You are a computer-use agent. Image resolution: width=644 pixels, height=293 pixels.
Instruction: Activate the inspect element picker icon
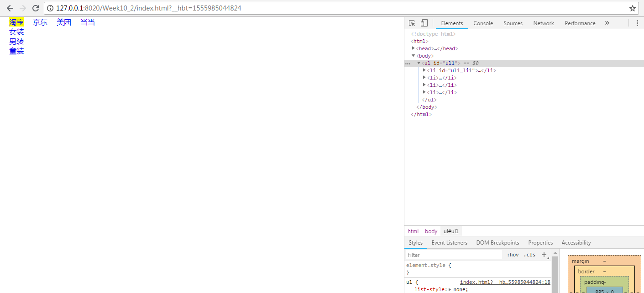(412, 23)
